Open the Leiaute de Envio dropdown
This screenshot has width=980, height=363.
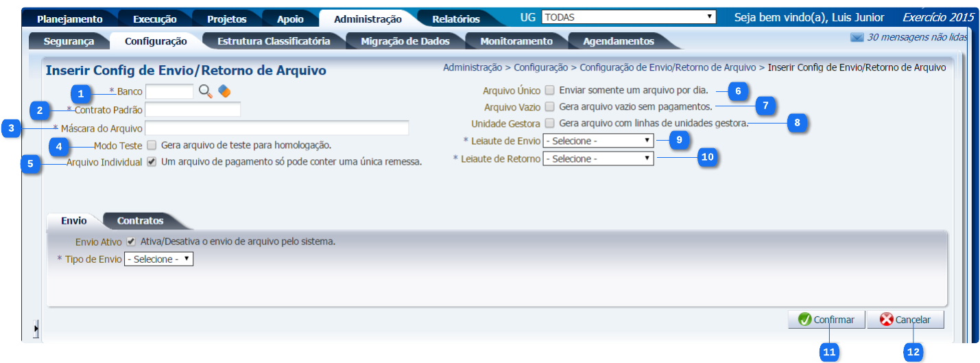click(x=598, y=141)
